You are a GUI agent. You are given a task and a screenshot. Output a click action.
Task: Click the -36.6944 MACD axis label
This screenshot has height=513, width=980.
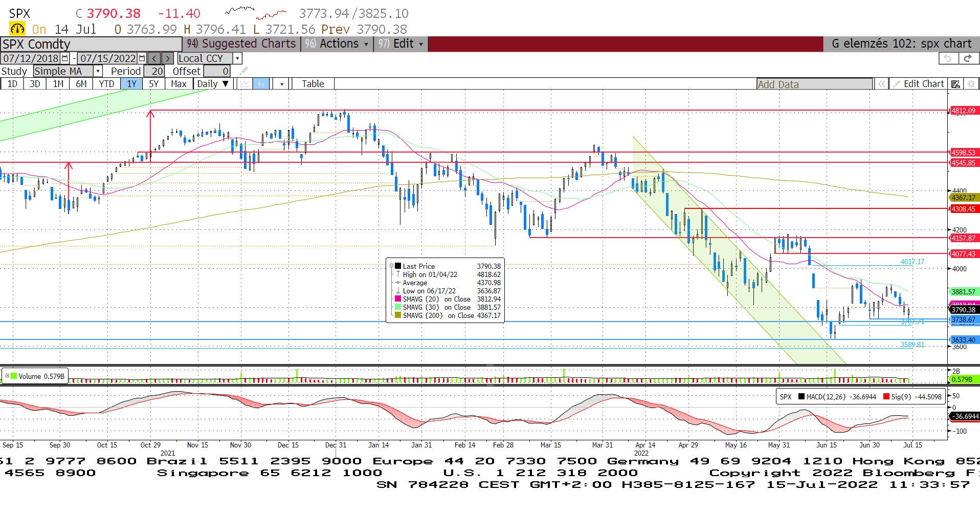(965, 416)
